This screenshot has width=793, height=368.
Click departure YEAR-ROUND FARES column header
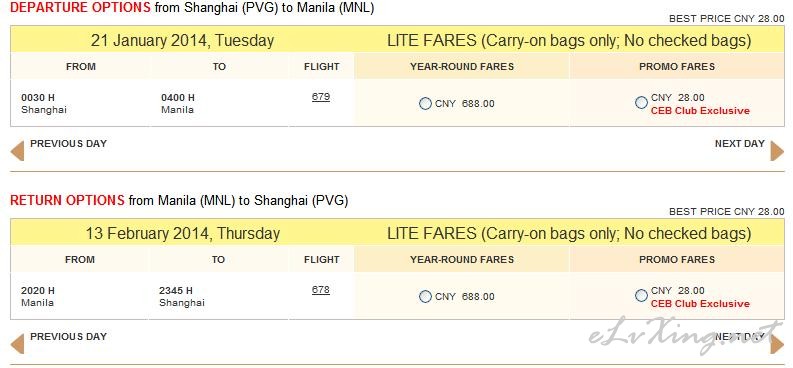coord(462,67)
